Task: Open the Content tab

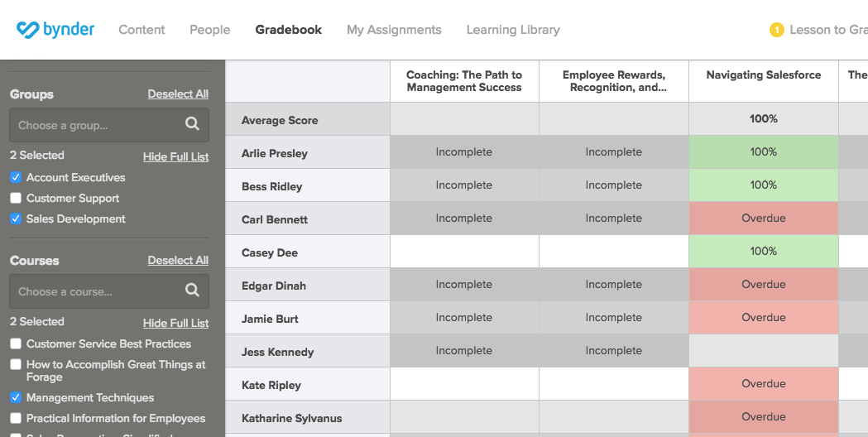Action: pyautogui.click(x=141, y=30)
